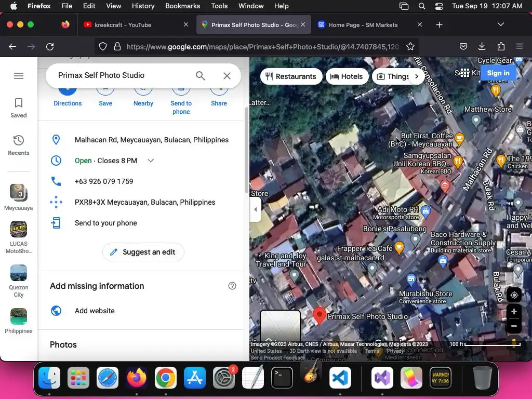The height and width of the screenshot is (399, 532).
Task: Zoom out the map
Action: click(514, 326)
